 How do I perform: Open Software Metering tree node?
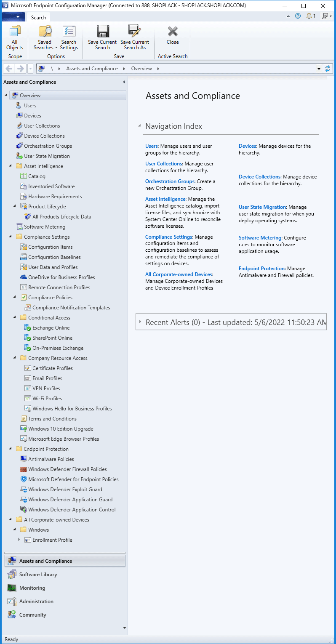[44, 227]
